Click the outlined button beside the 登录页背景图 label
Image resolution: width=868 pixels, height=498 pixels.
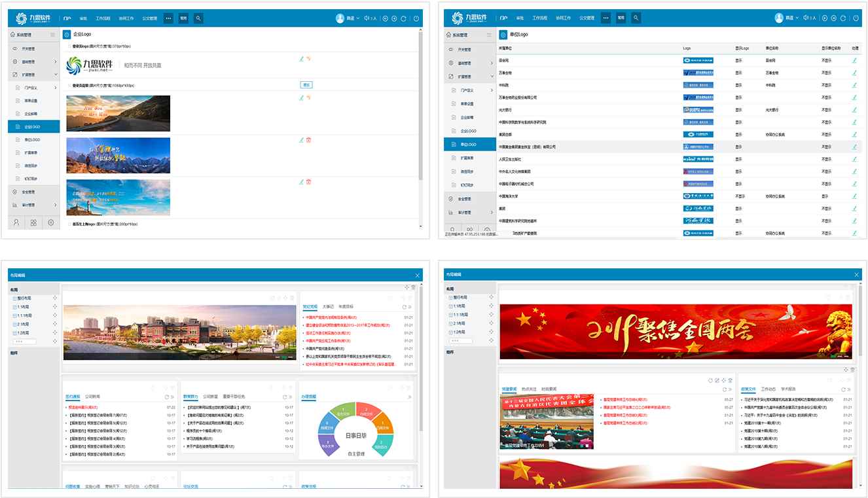point(306,85)
